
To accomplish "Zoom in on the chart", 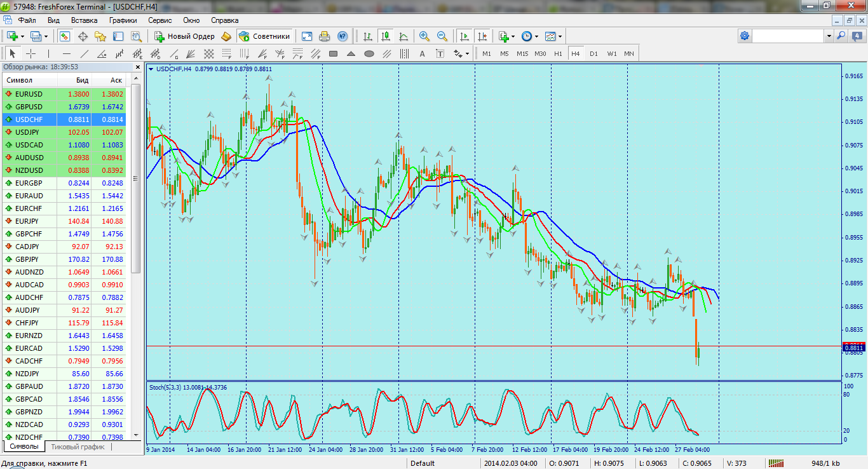I will tap(424, 36).
